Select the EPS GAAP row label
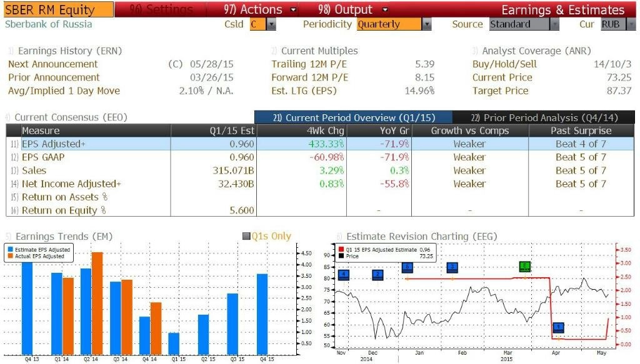Screen dimensions: 640x364 point(43,157)
